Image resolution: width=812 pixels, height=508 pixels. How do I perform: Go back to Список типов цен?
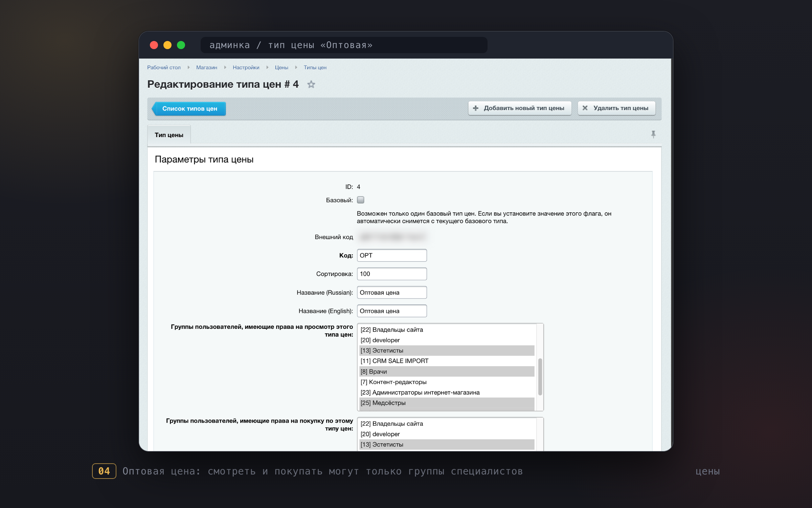pyautogui.click(x=189, y=109)
